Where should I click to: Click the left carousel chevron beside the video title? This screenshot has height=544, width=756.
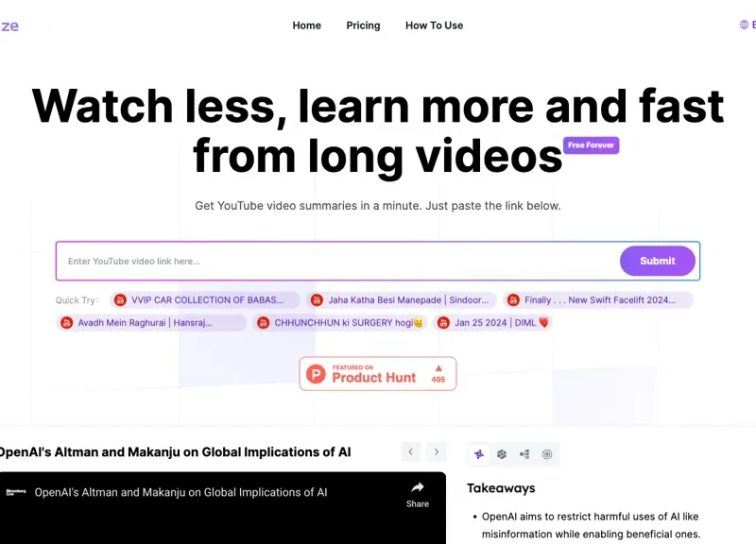410,451
